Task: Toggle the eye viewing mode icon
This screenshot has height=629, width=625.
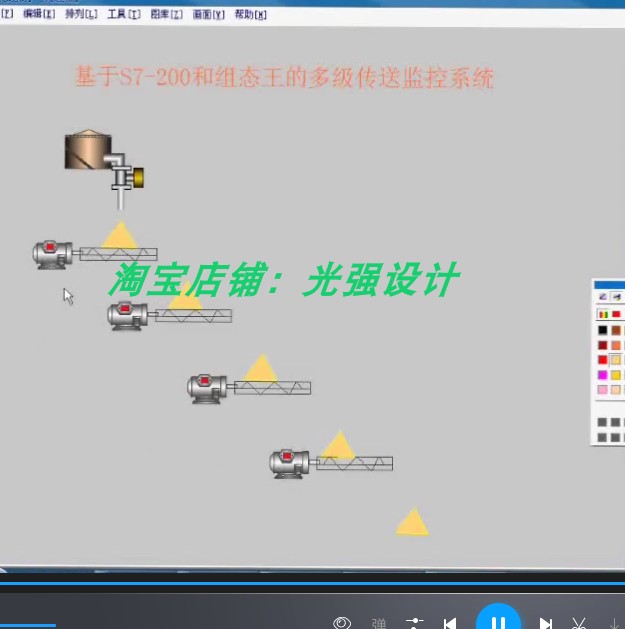Action: pos(342,623)
